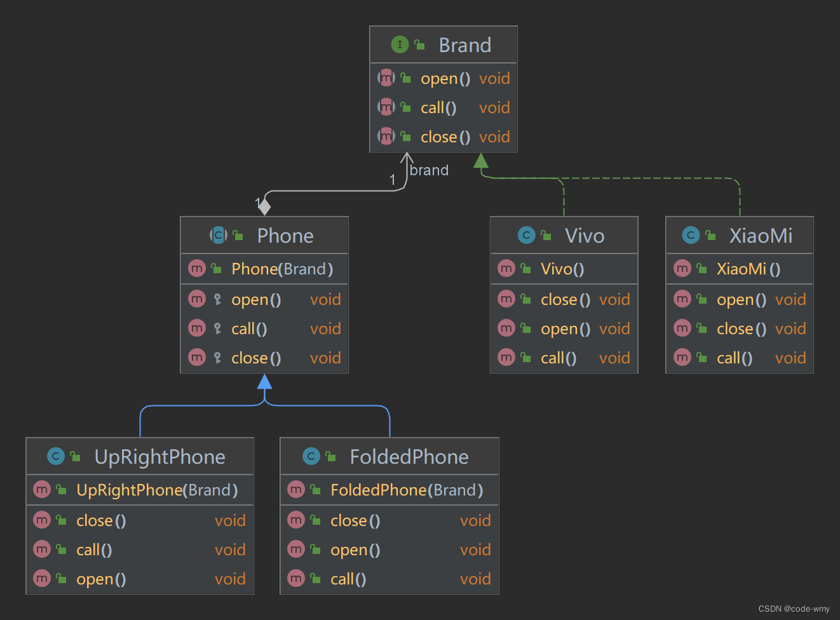Click method icon beside UpRightPhone(Brand) constructor
Viewport: 840px width, 620px height.
[42, 489]
